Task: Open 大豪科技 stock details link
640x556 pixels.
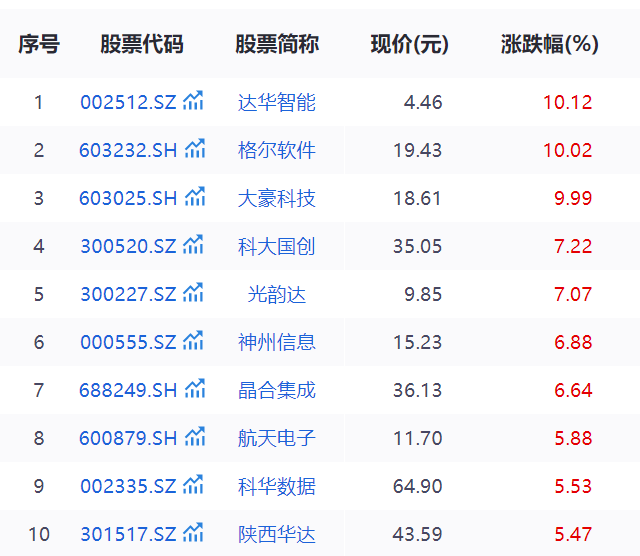Action: click(x=277, y=198)
